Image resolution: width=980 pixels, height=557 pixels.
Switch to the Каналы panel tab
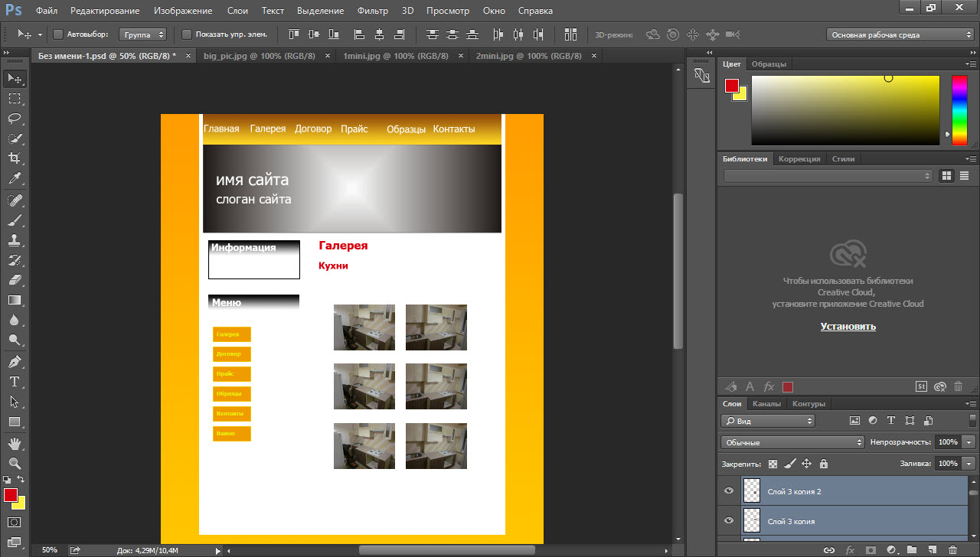pyautogui.click(x=766, y=404)
